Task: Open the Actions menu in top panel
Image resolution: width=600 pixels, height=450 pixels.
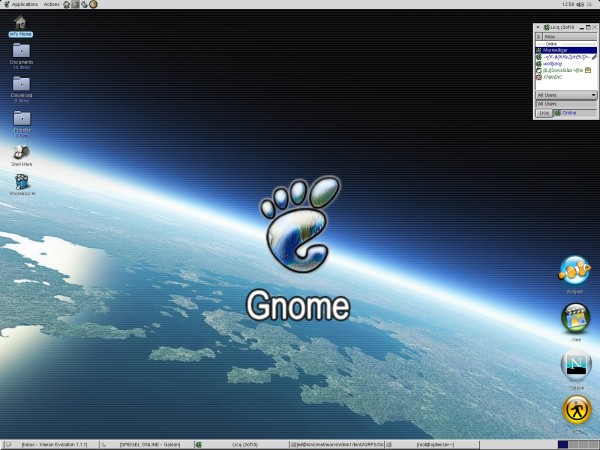Action: pos(51,4)
